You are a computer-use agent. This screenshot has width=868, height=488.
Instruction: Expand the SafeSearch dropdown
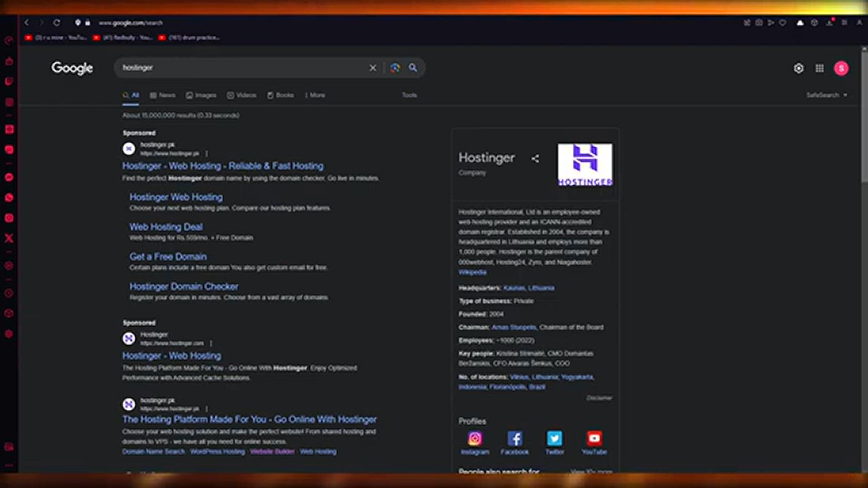[x=827, y=95]
